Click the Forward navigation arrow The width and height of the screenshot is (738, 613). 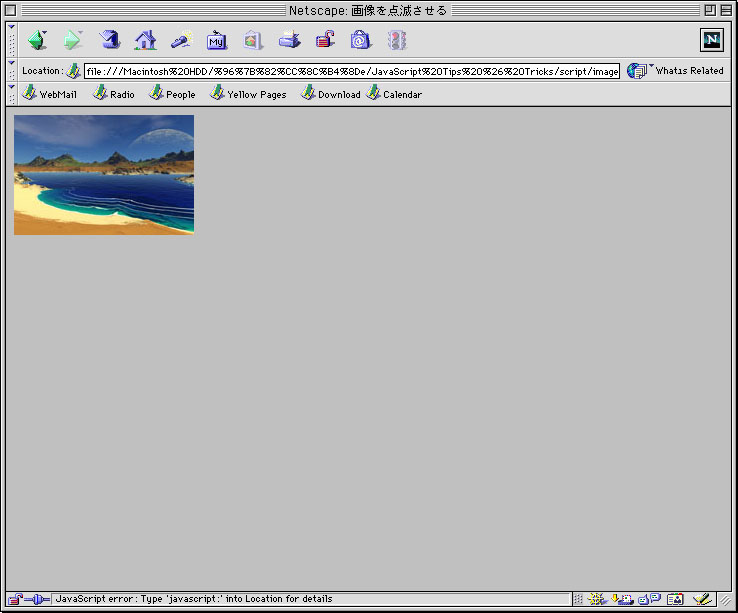pyautogui.click(x=73, y=40)
